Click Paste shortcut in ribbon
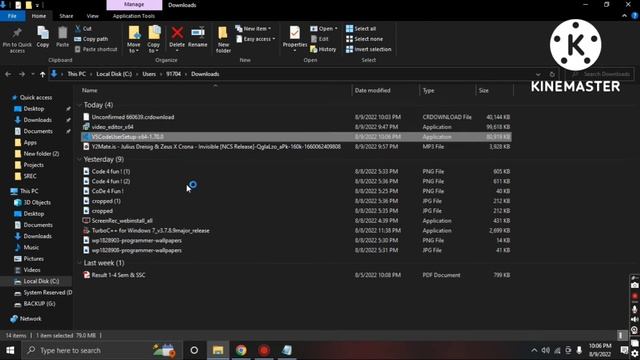 pyautogui.click(x=96, y=49)
